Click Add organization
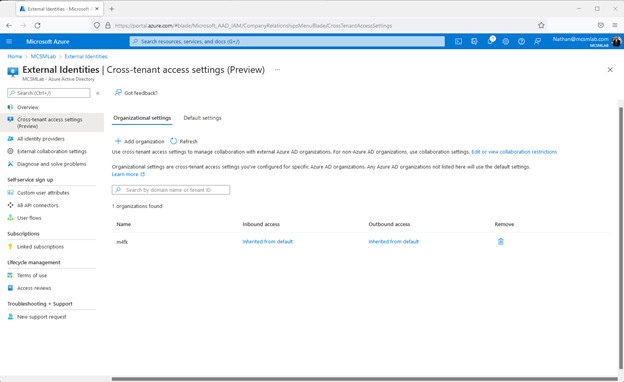 pyautogui.click(x=140, y=141)
